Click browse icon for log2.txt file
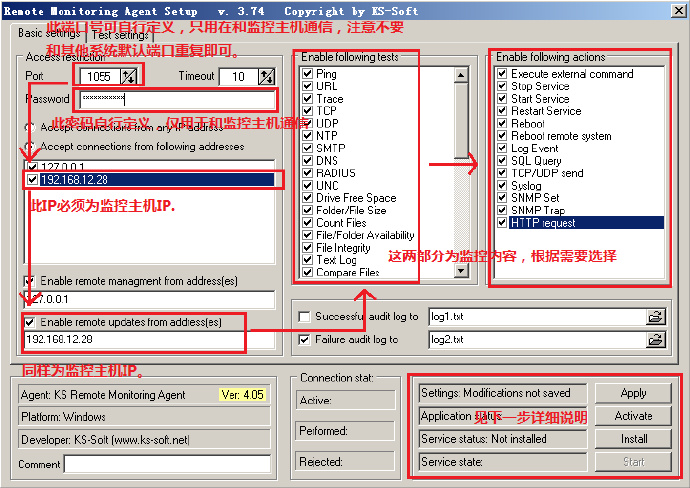This screenshot has height=488, width=690. 656,340
